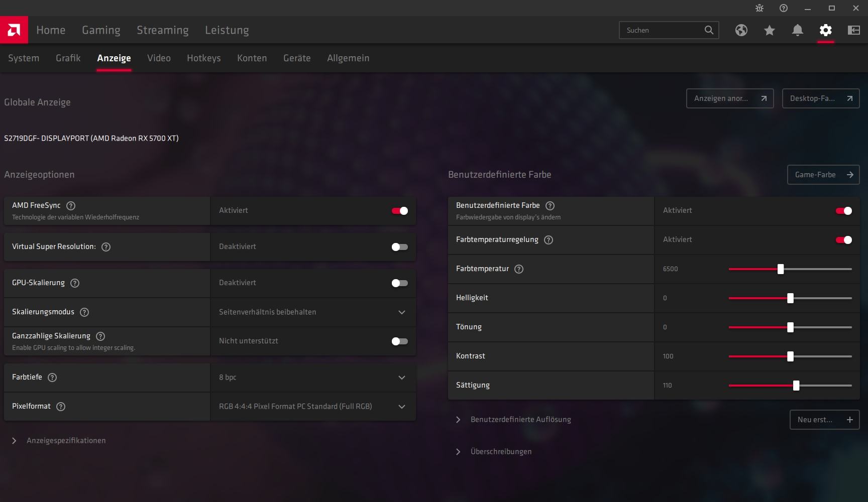Show help for Virtual Super Resolution

pos(106,247)
